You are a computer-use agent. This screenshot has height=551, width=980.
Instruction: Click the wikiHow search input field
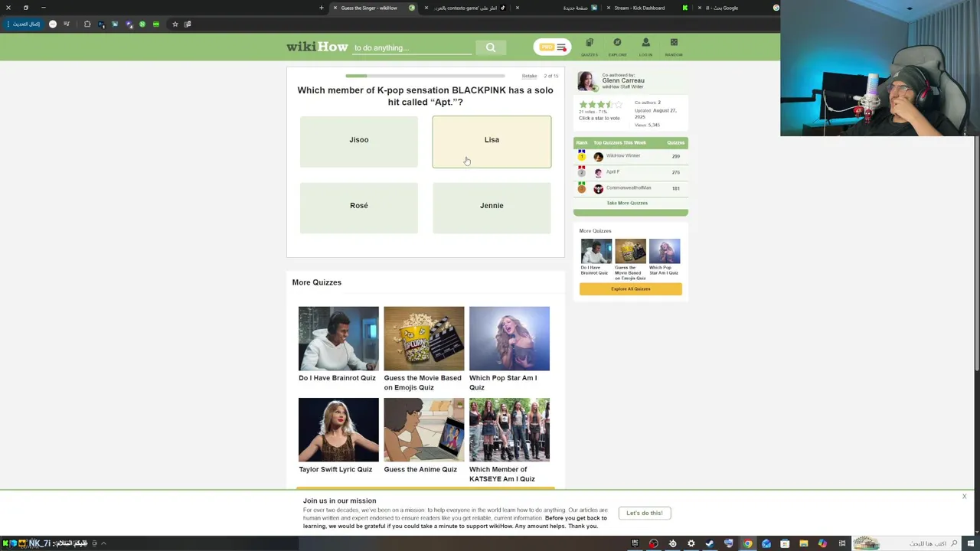412,47
